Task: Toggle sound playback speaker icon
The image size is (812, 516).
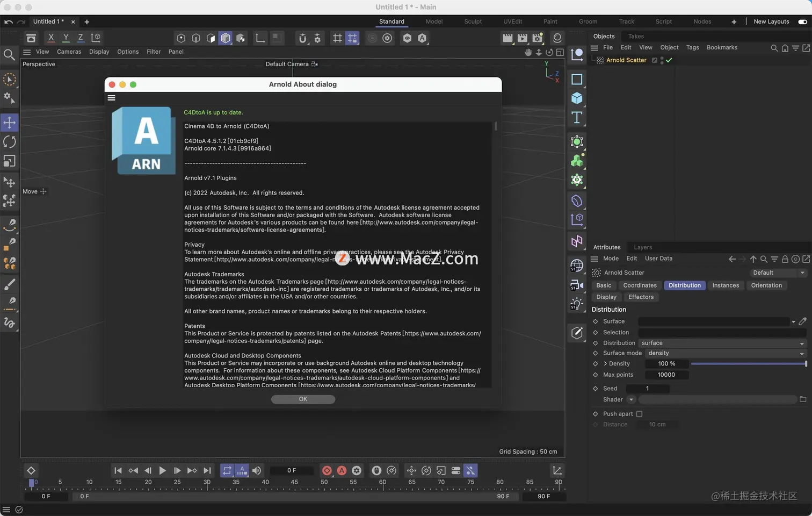Action: point(257,470)
